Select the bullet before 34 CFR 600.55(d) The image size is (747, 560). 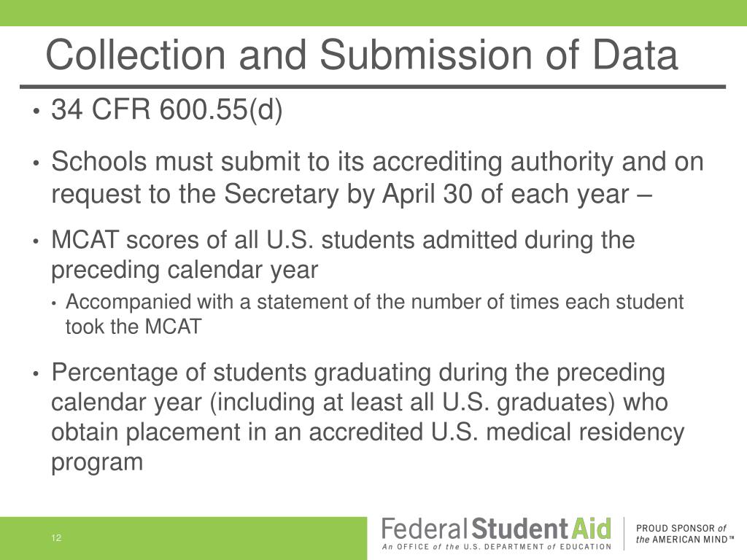(x=36, y=112)
